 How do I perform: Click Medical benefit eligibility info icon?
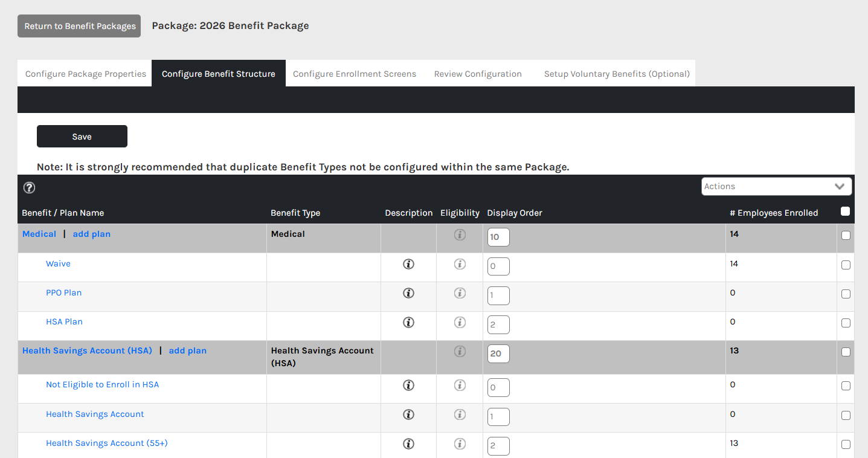coord(460,234)
